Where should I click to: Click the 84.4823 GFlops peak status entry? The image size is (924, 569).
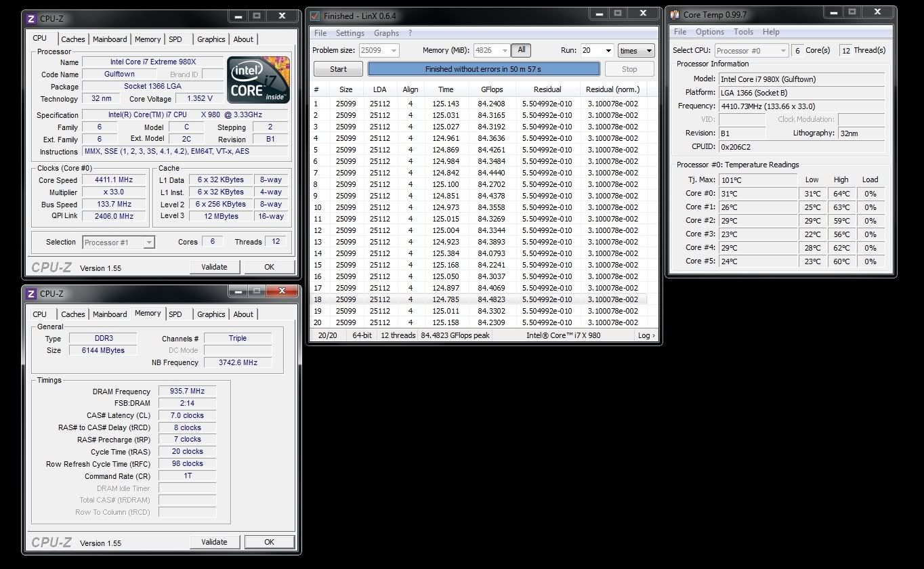pos(455,335)
